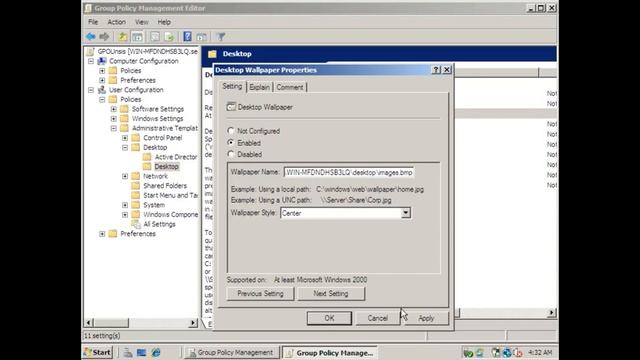Click the Previous Setting button
640x360 pixels.
[x=260, y=293]
